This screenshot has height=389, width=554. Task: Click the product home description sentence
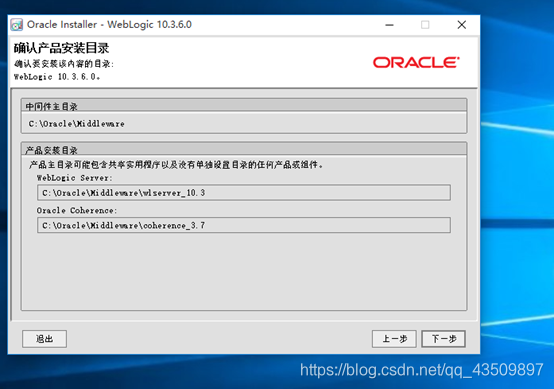pyautogui.click(x=176, y=165)
